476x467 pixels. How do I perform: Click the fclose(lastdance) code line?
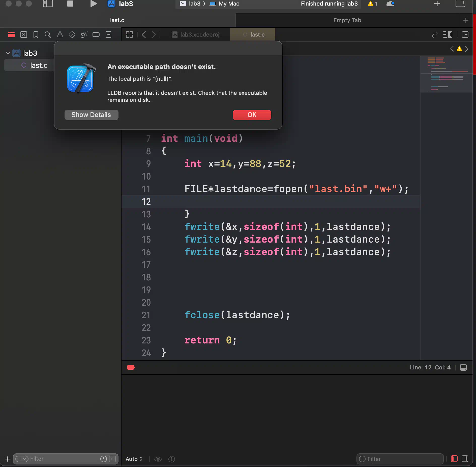pos(237,315)
